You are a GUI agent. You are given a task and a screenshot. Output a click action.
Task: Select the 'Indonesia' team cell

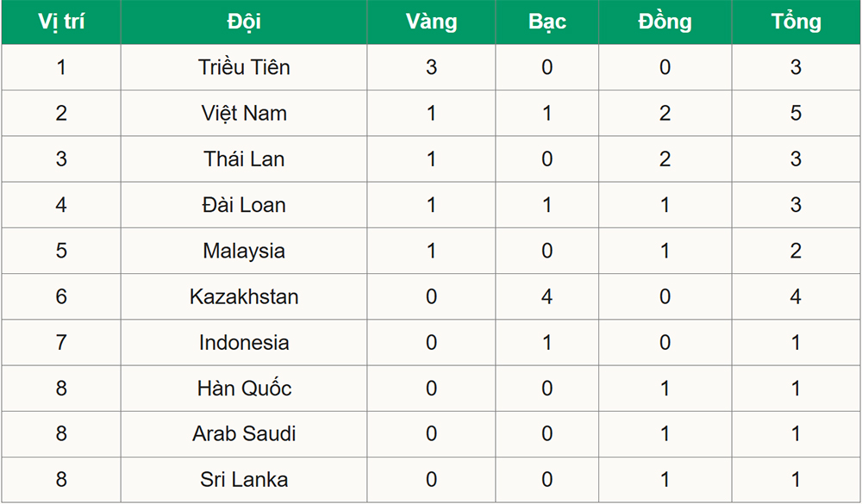click(x=244, y=342)
